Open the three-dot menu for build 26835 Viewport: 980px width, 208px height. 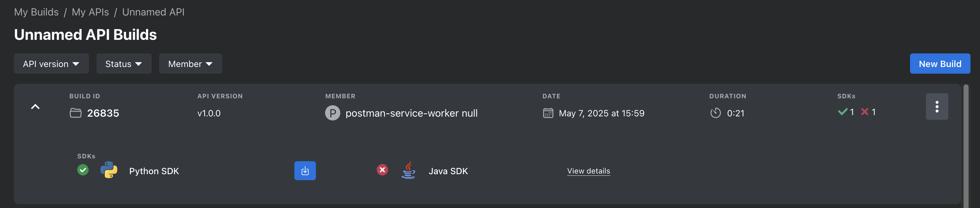click(936, 107)
